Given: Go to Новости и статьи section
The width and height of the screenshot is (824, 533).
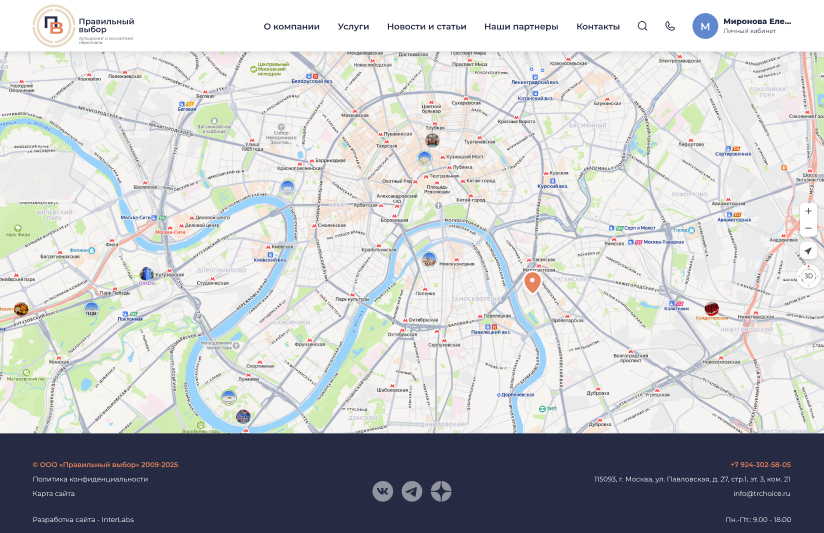Looking at the screenshot, I should 427,26.
